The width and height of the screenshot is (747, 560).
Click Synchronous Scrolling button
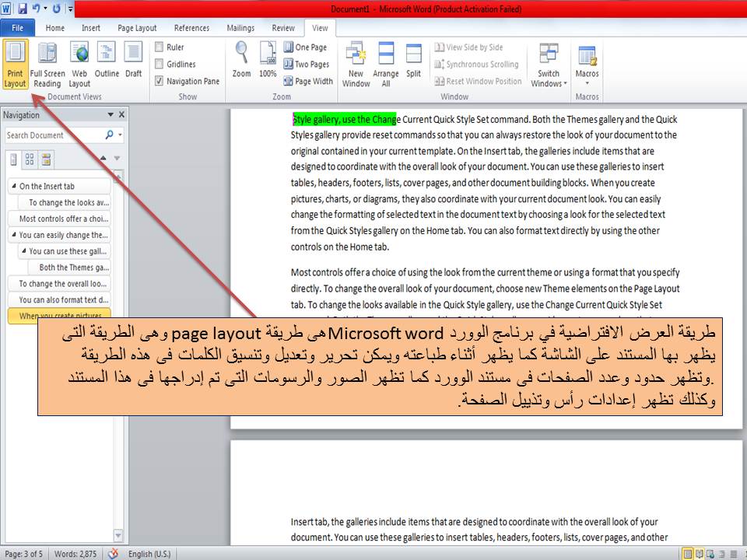pyautogui.click(x=476, y=64)
